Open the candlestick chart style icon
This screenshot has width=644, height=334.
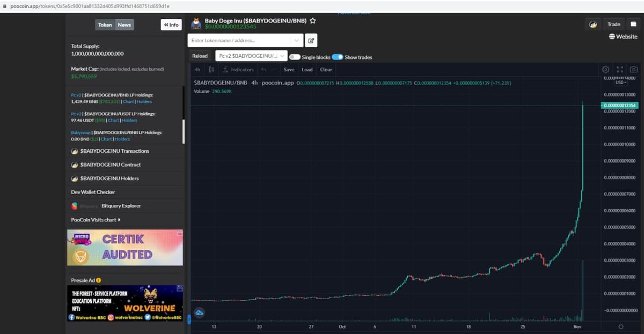(x=211, y=70)
